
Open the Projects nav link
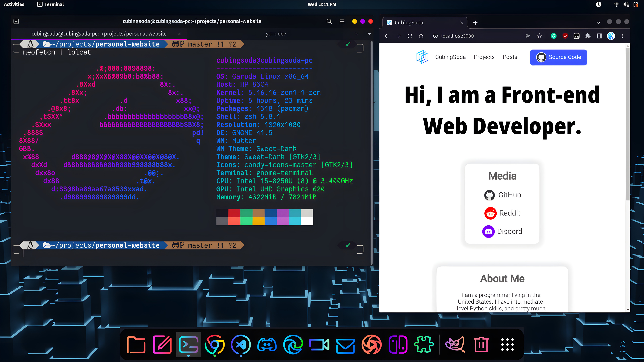(x=484, y=57)
